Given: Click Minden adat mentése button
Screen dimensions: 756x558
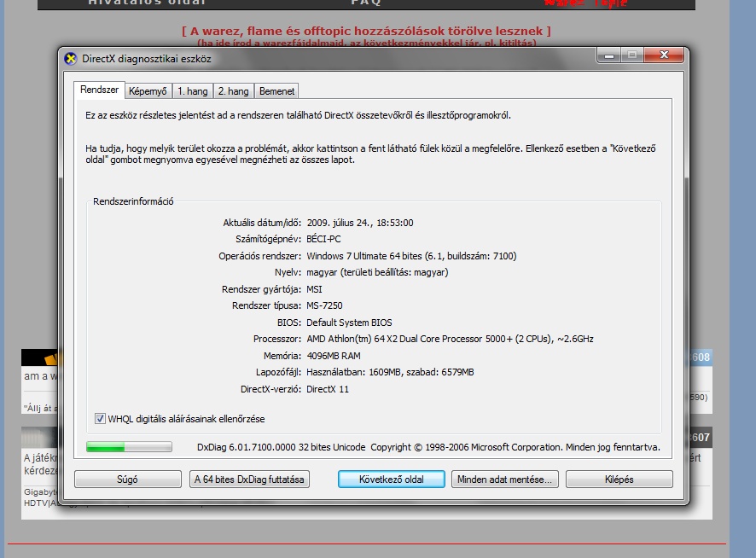Looking at the screenshot, I should pyautogui.click(x=506, y=480).
